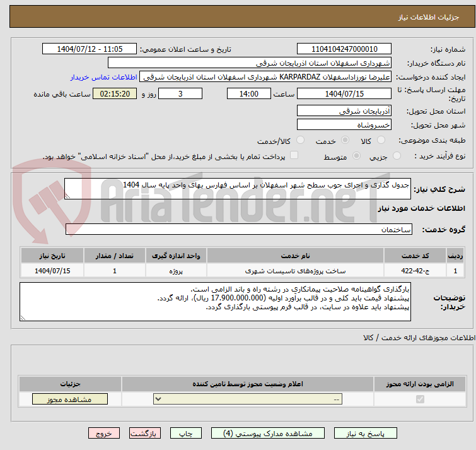The image size is (476, 450).
Task: Click the buyer organization name field
Action: [x=250, y=63]
